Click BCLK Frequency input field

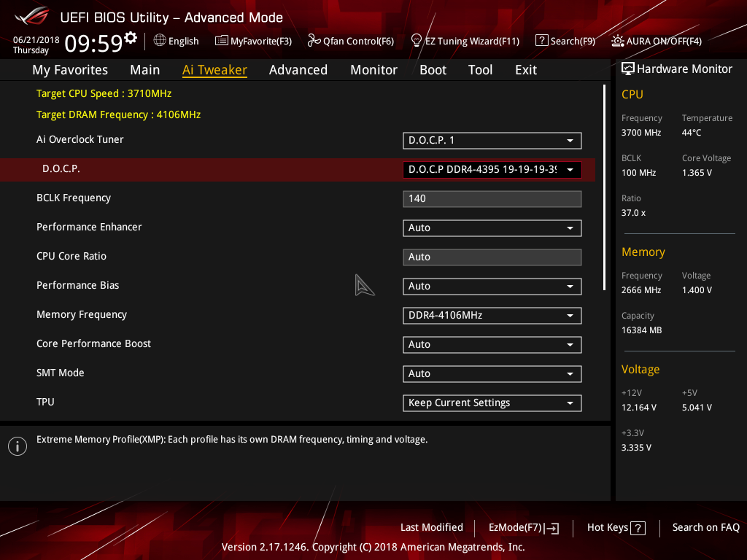[x=492, y=198]
